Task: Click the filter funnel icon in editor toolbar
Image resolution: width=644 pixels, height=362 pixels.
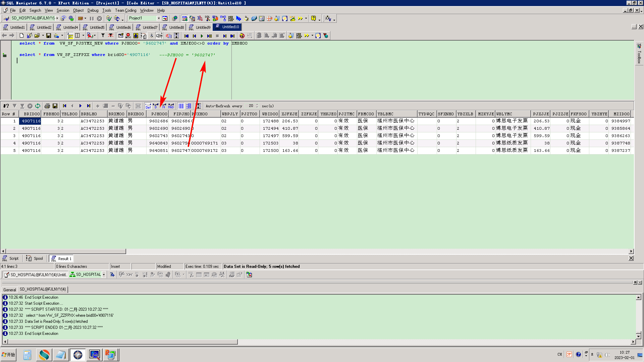Action: (103, 36)
